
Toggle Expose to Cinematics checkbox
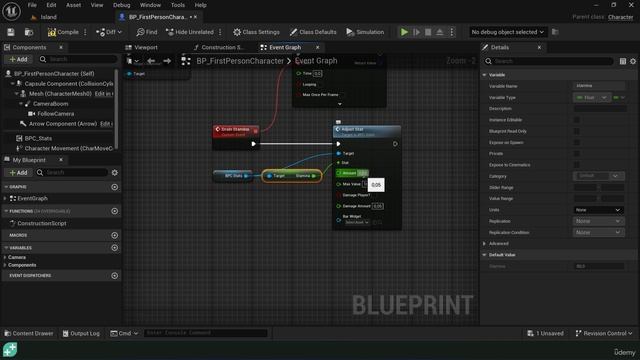577,165
